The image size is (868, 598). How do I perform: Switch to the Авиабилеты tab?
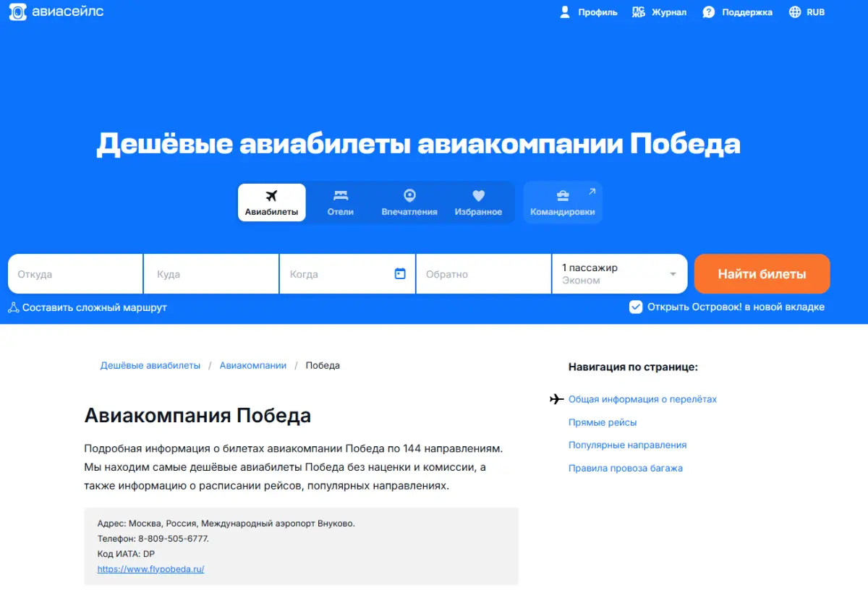tap(272, 202)
